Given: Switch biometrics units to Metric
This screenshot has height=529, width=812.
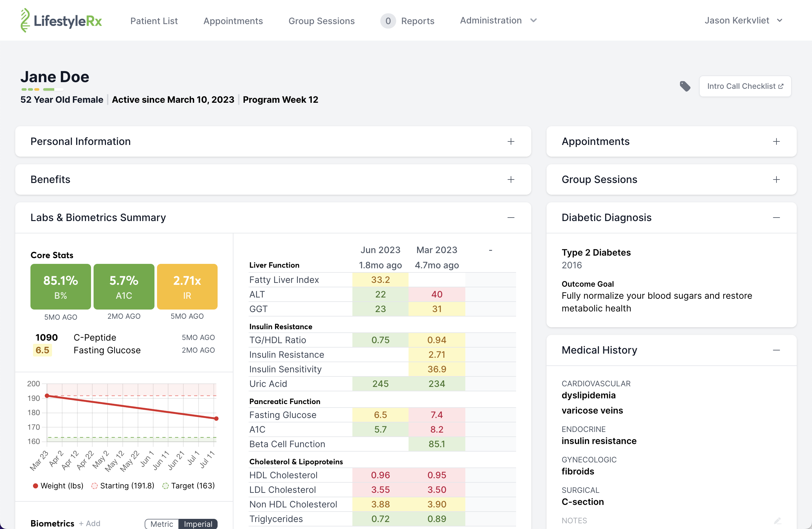Looking at the screenshot, I should coord(162,524).
